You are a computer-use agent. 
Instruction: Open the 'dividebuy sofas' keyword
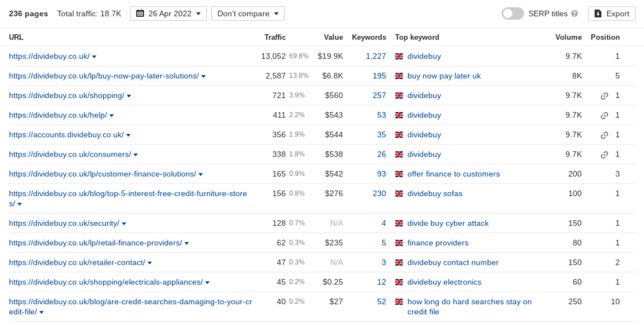coord(435,194)
